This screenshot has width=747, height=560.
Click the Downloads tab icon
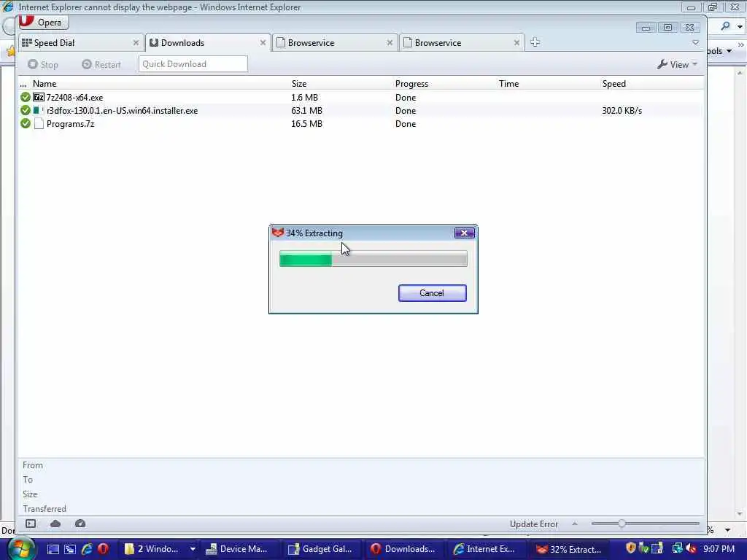coord(154,43)
